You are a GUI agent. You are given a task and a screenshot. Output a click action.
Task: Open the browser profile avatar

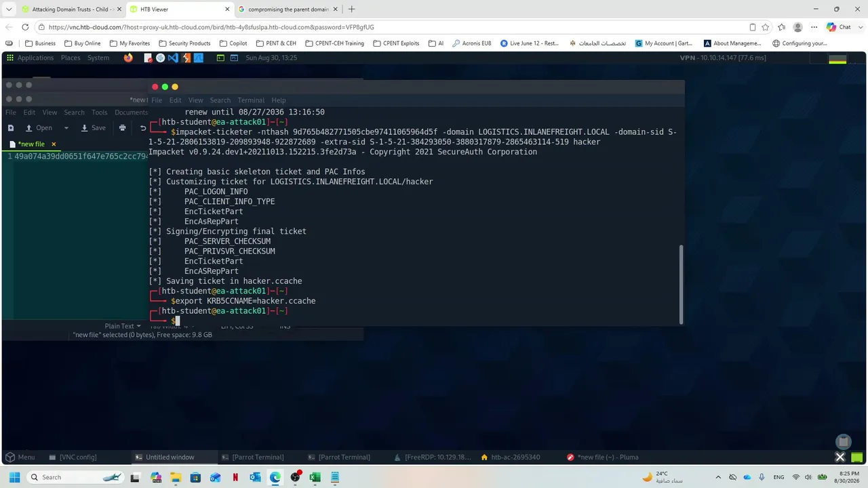point(798,27)
